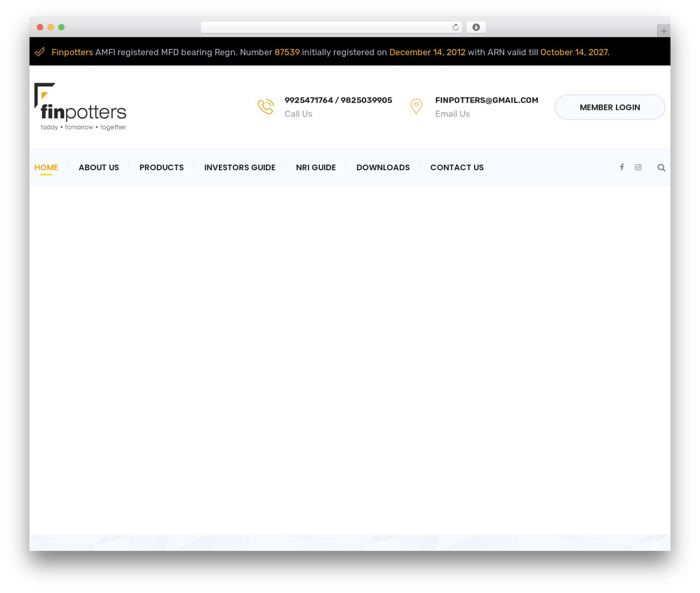Screen dimensions: 700x593
Task: Click the MEMBER LOGIN button
Action: [x=610, y=107]
